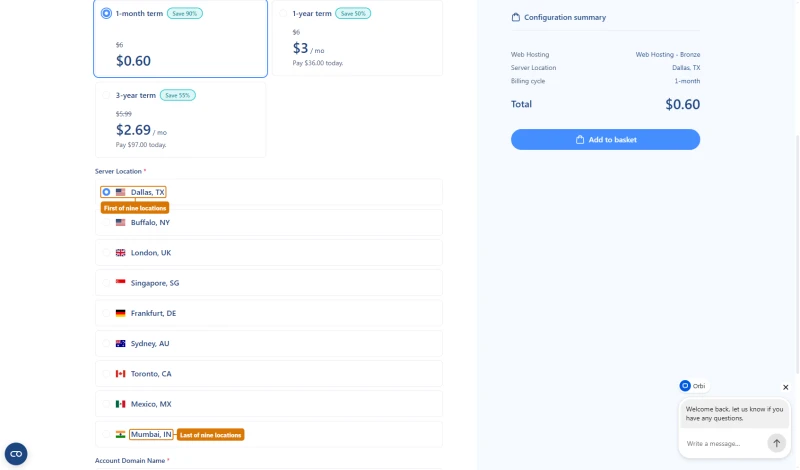This screenshot has width=800, height=470.
Task: Send the chat message with arrow icon
Action: tap(776, 443)
